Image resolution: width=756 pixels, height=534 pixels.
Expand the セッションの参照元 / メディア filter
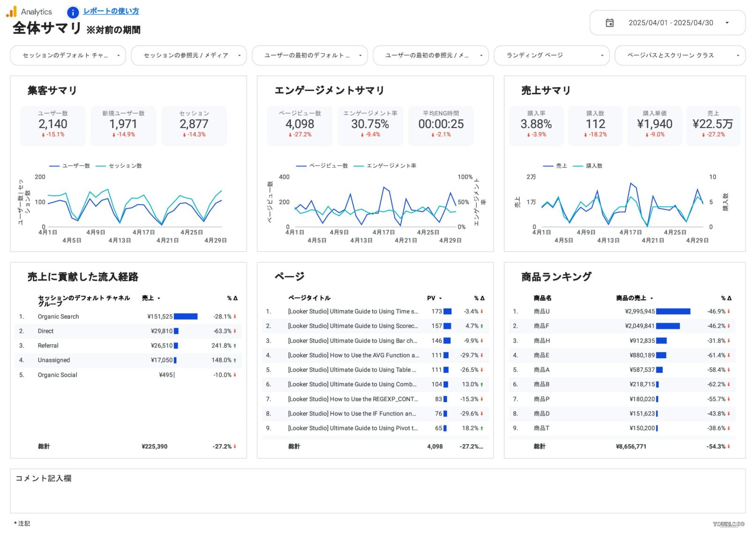coord(189,55)
